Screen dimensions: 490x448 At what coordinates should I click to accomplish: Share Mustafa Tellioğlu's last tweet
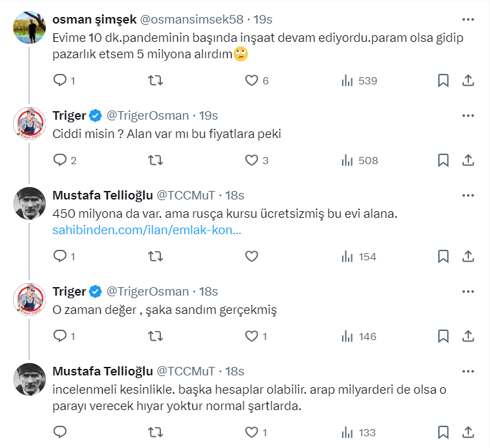click(x=468, y=432)
